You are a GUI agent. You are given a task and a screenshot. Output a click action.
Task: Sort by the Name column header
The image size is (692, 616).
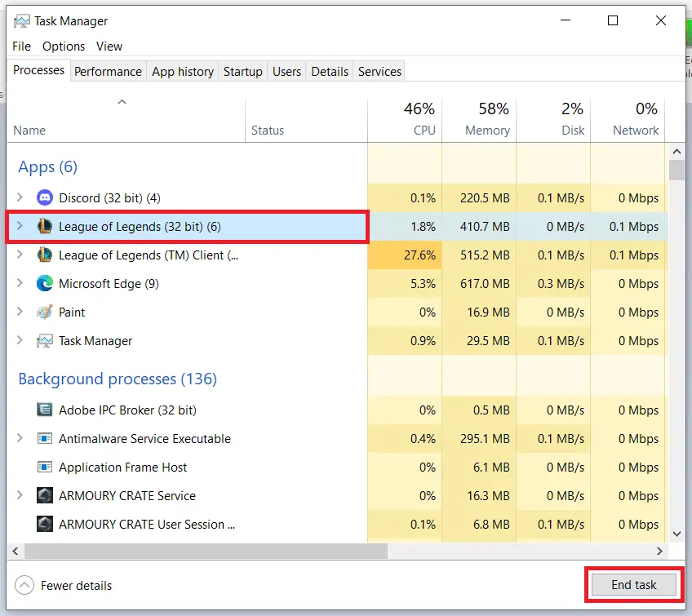(126, 120)
